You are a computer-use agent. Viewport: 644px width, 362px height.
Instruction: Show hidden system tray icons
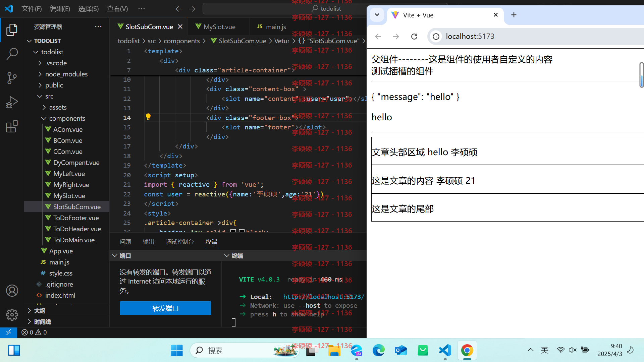click(530, 350)
